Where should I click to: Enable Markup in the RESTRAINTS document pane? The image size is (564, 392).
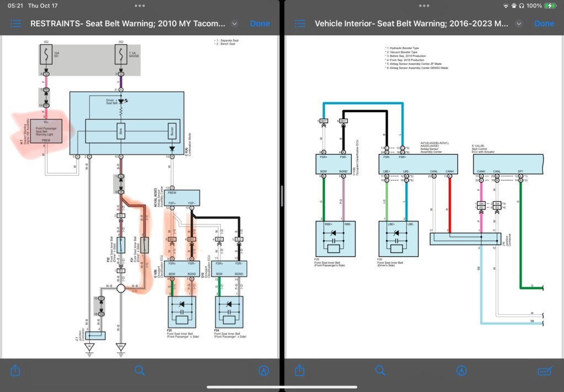point(264,371)
